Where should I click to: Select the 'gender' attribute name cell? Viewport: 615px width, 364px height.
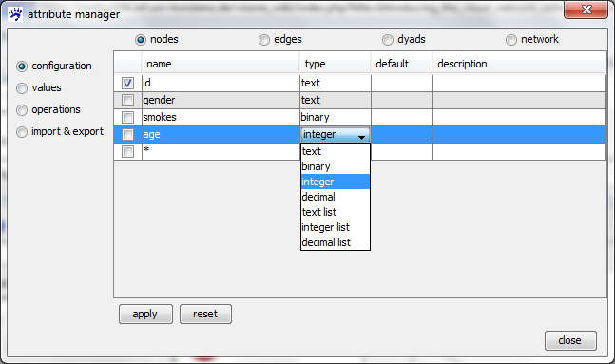pos(221,101)
